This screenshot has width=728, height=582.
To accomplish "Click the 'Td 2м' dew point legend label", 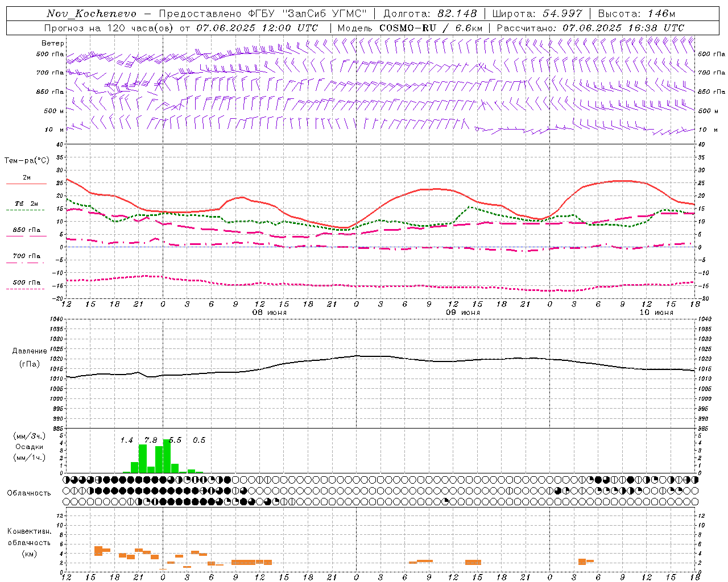I will coord(27,203).
